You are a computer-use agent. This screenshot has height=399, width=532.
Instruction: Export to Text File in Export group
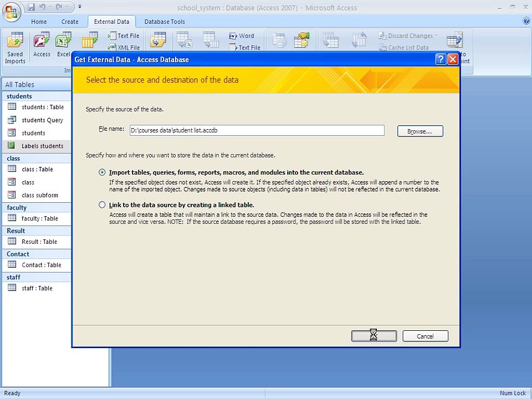245,48
